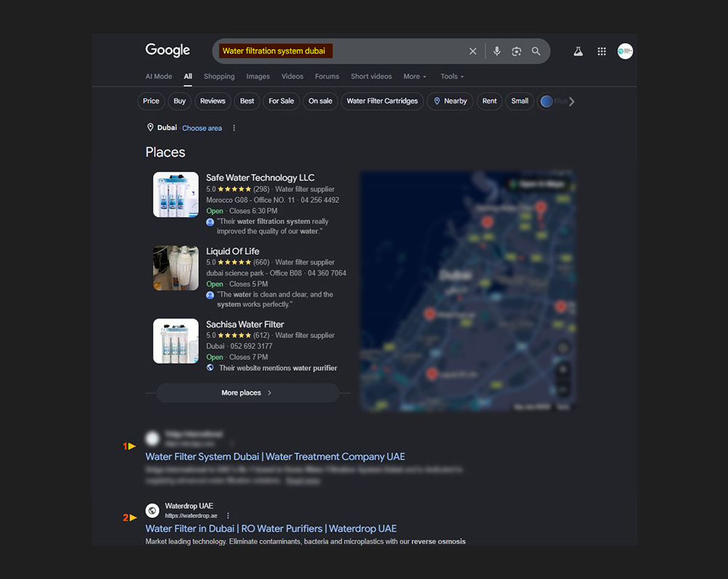Viewport: 728px width, 579px height.
Task: Expand the More places button
Action: click(x=248, y=393)
